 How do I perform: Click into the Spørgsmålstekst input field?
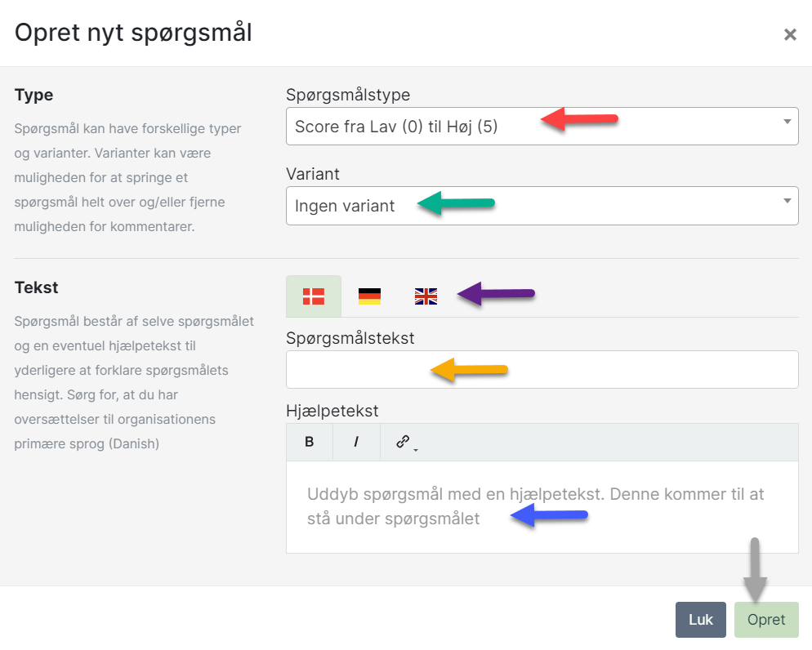pos(542,370)
